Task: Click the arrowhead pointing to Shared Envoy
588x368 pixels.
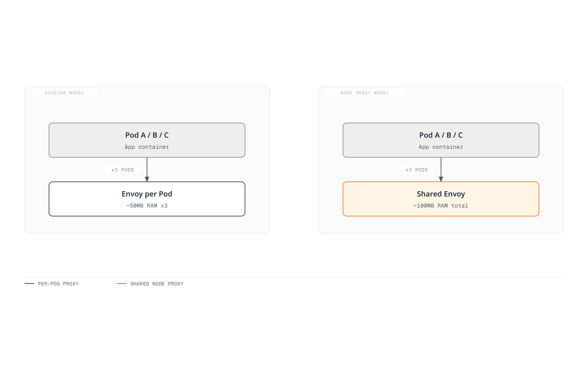Action: coord(441,179)
